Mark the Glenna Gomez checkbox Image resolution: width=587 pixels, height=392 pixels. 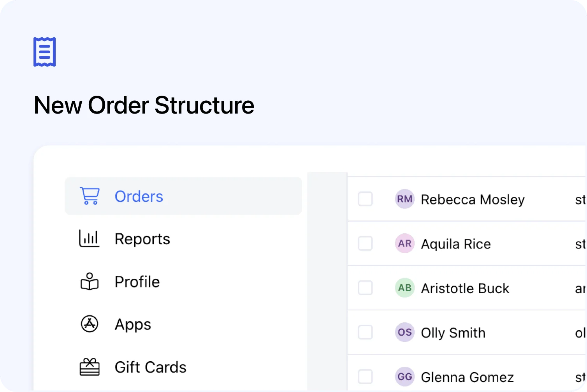(366, 376)
